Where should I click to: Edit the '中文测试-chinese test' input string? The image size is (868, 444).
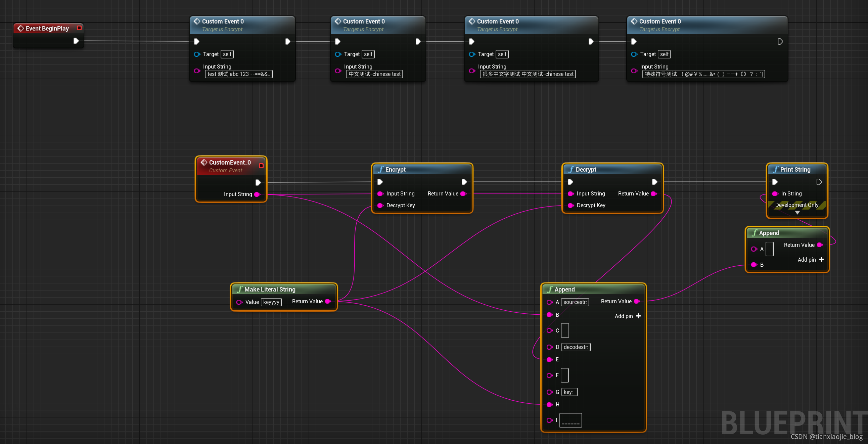374,74
